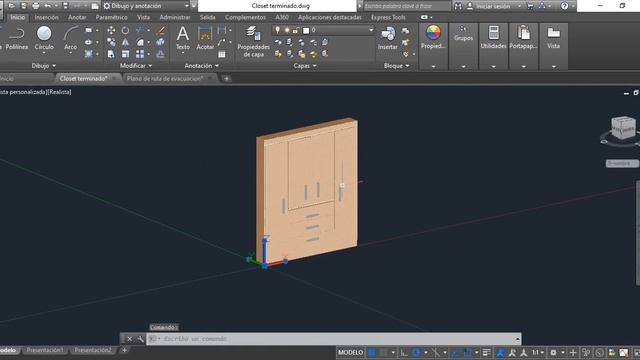Toggle polar tracking in status bar
The height and width of the screenshot is (360, 640).
(416, 352)
